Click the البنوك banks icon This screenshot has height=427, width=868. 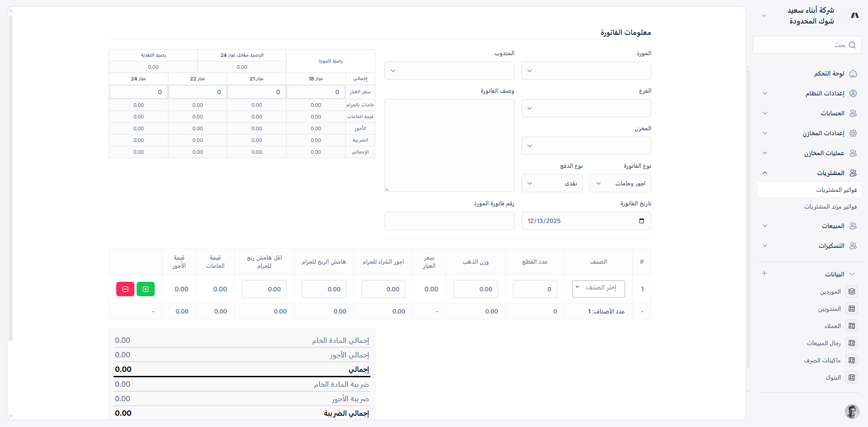(852, 377)
